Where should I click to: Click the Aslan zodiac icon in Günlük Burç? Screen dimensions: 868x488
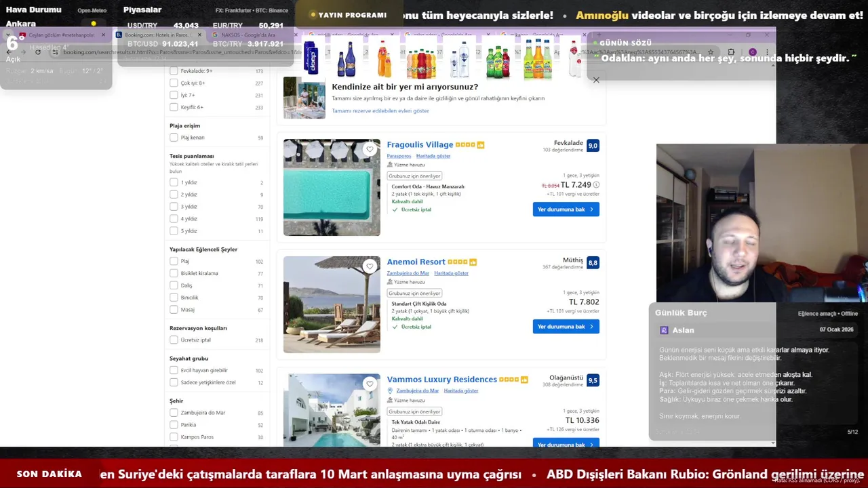point(664,330)
